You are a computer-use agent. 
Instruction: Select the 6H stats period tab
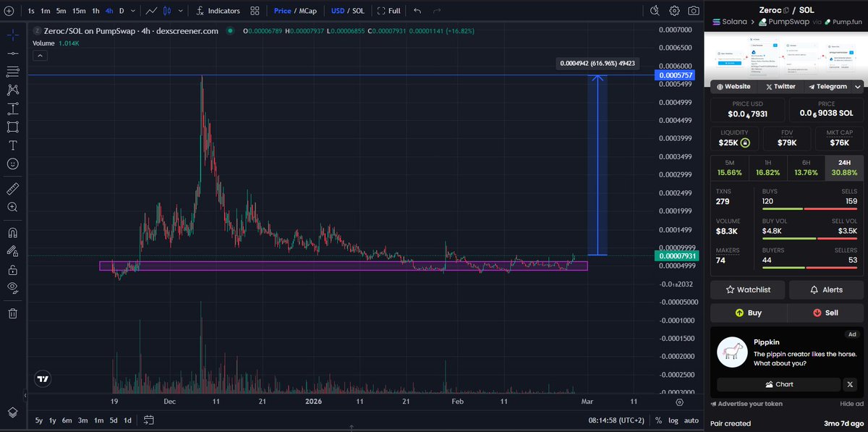(x=807, y=168)
